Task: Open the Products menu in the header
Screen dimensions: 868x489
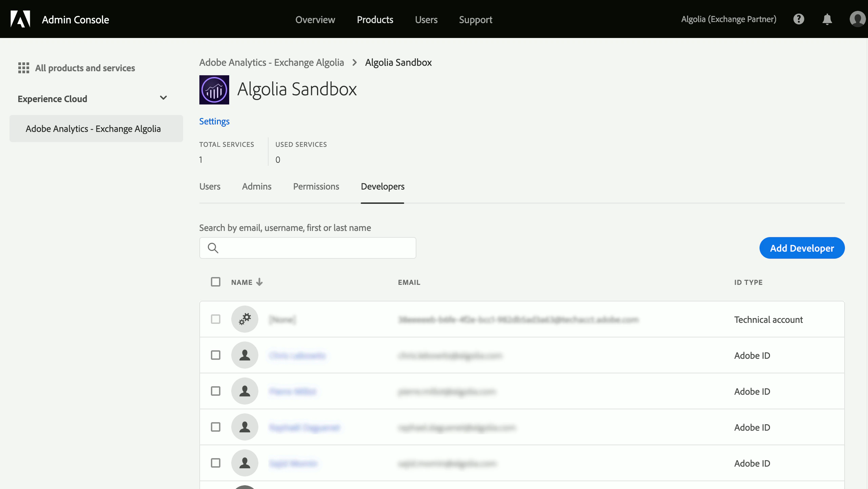Action: pos(375,20)
